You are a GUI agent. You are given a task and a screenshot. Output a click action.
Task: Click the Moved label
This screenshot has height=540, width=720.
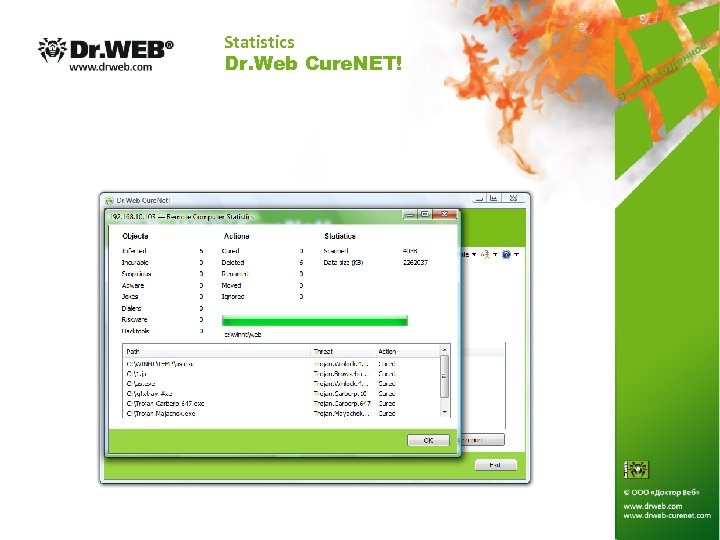pyautogui.click(x=231, y=285)
